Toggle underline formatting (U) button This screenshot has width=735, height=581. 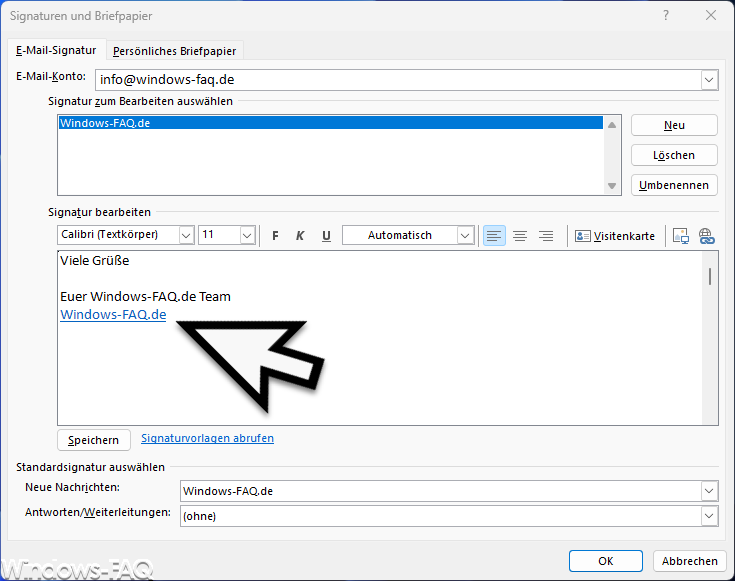coord(326,235)
